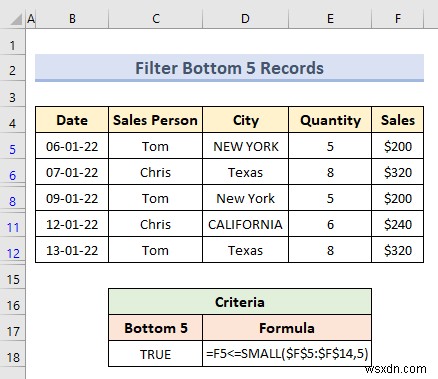This screenshot has width=438, height=379.
Task: Select the $240 sales cell
Action: [x=398, y=224]
